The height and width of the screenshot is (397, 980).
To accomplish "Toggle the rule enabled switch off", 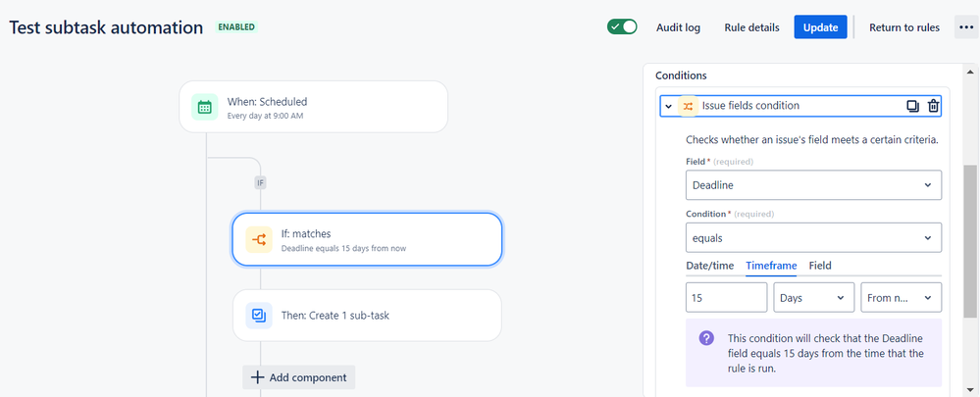I will pos(622,27).
